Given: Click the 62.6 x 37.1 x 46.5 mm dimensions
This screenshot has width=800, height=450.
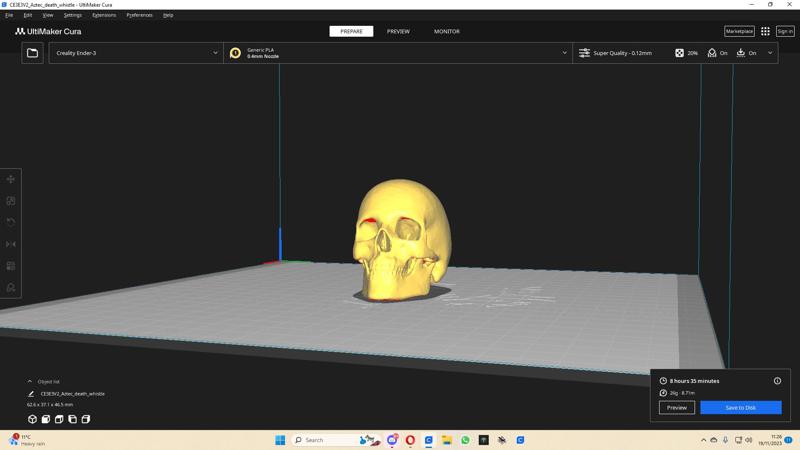Looking at the screenshot, I should point(49,405).
